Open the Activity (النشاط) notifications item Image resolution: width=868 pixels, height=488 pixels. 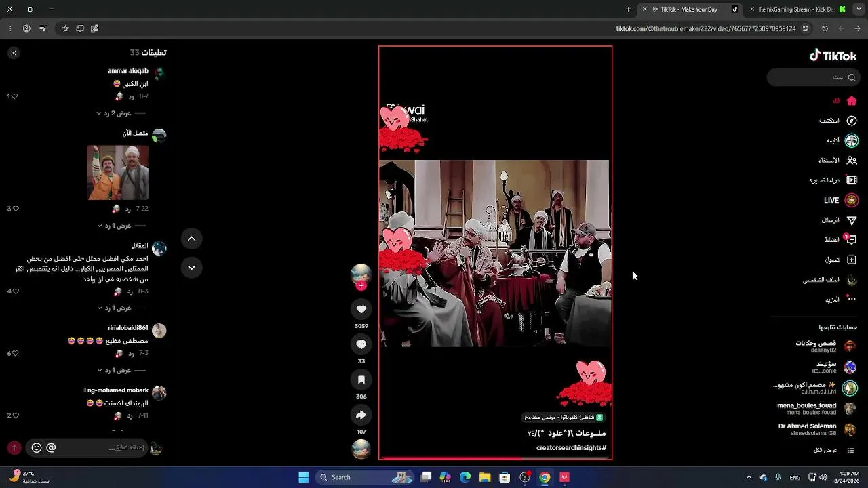(x=840, y=240)
